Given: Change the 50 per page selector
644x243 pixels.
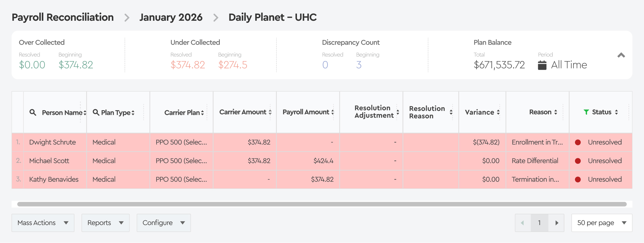Looking at the screenshot, I should [602, 223].
